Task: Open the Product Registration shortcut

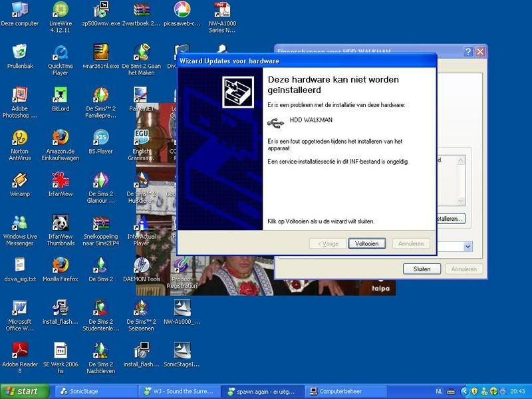Action: pos(182,273)
